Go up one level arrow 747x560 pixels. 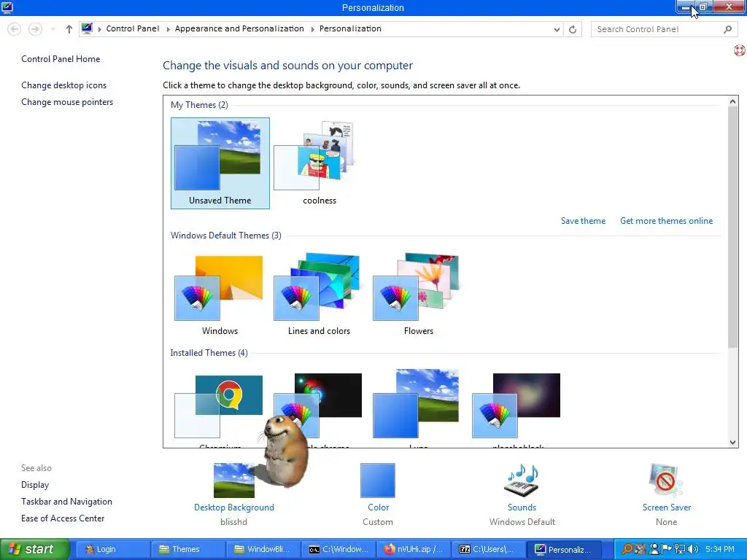coord(69,29)
